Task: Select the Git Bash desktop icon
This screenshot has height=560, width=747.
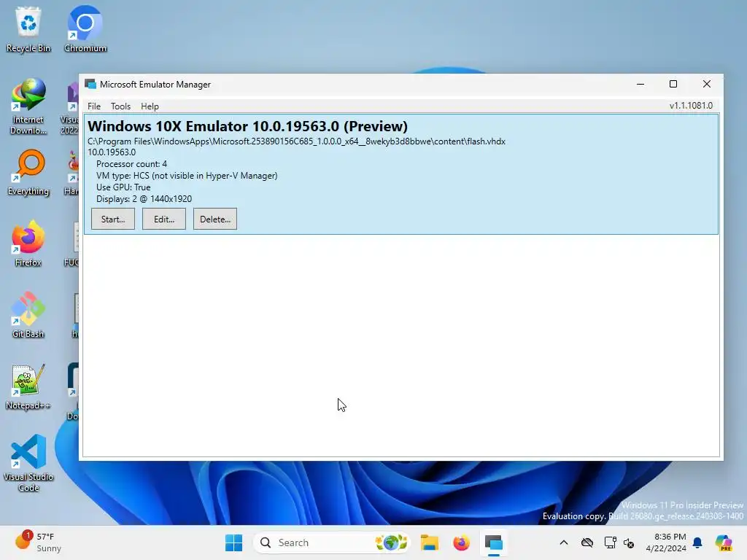Action: coord(28,315)
